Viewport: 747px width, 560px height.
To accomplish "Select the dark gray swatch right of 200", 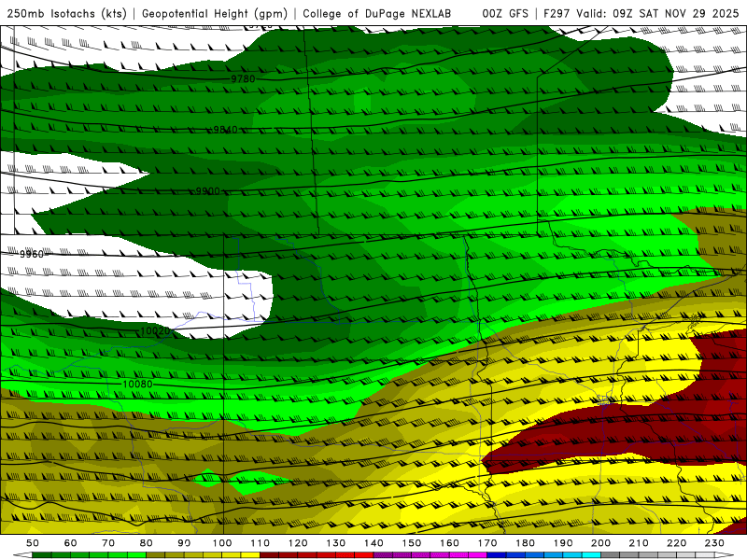I will (x=611, y=555).
